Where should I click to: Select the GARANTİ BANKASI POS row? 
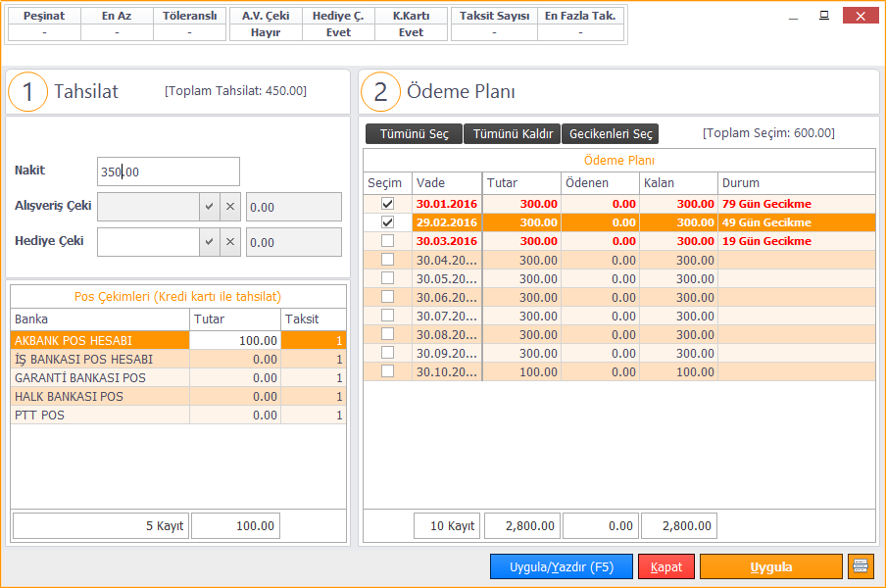coord(98,377)
